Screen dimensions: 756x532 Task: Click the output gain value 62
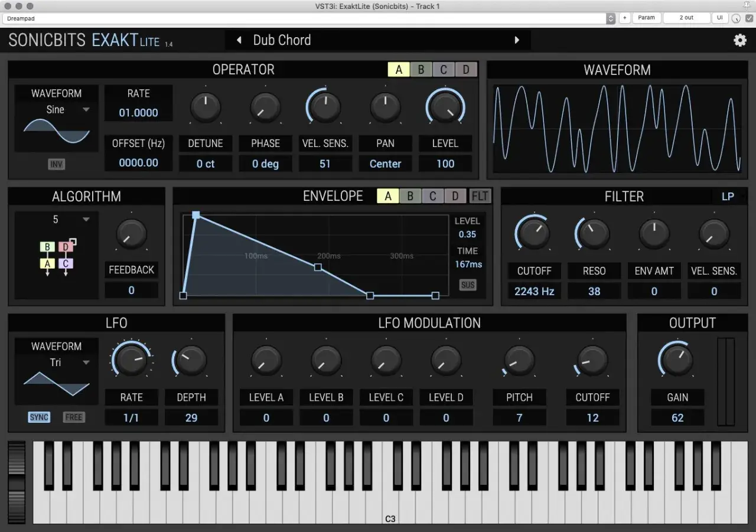(x=677, y=417)
